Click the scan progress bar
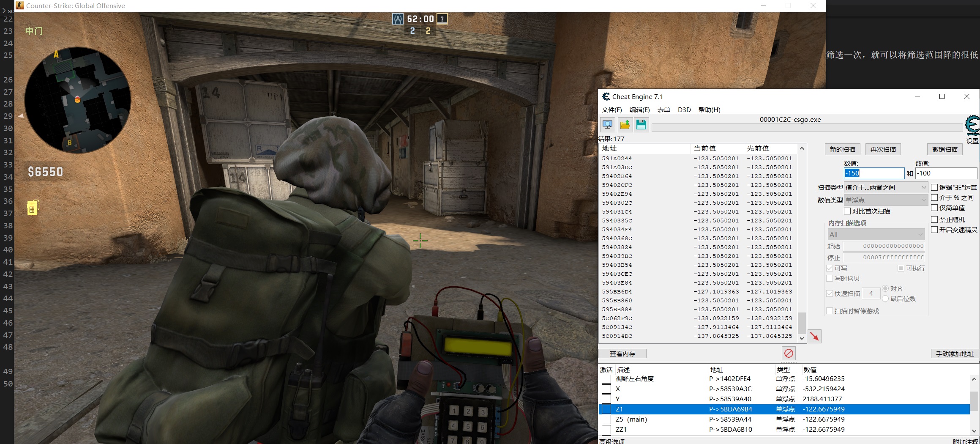The height and width of the screenshot is (444, 980). pyautogui.click(x=807, y=128)
